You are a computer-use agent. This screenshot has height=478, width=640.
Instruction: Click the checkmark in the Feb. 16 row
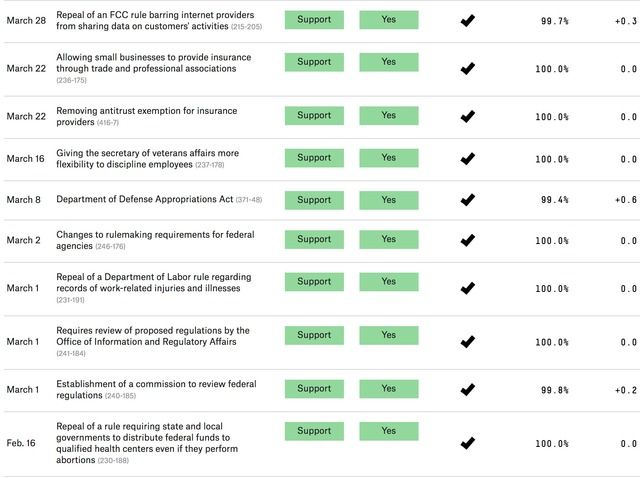(467, 443)
